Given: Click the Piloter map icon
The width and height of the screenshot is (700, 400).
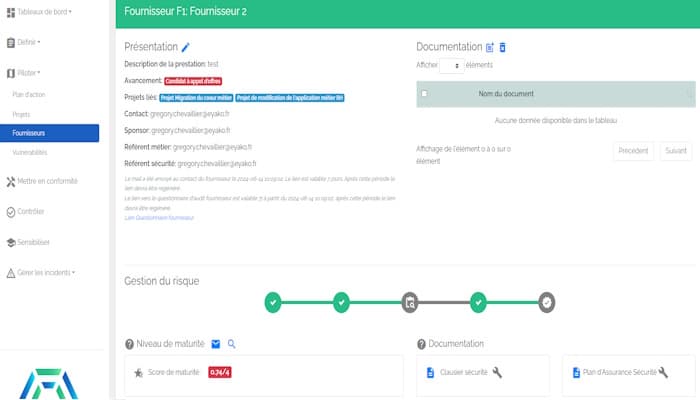Looking at the screenshot, I should [11, 73].
